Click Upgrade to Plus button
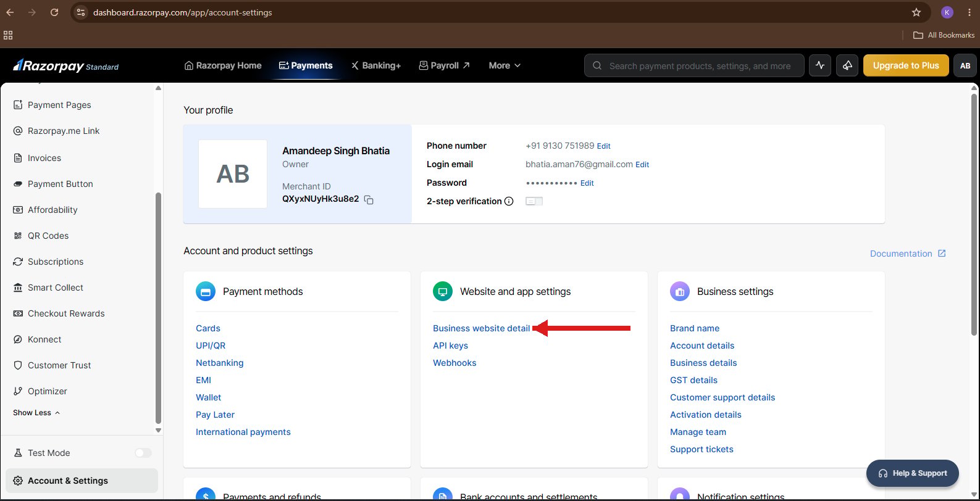 906,65
